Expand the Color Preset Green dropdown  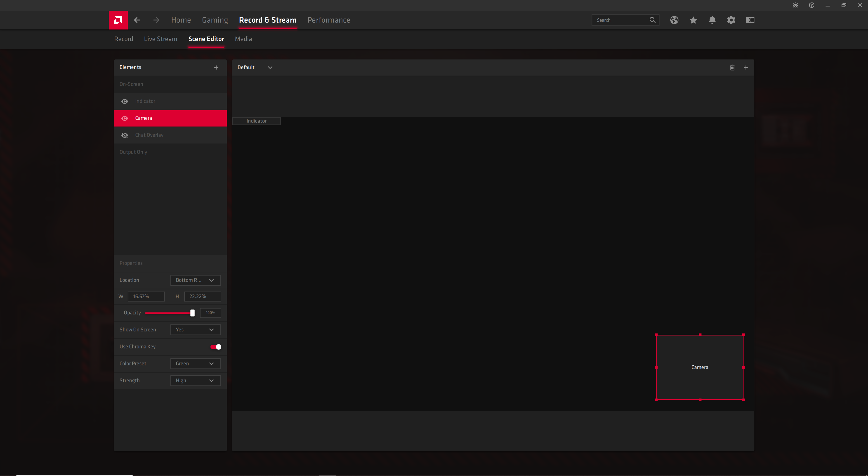(196, 363)
